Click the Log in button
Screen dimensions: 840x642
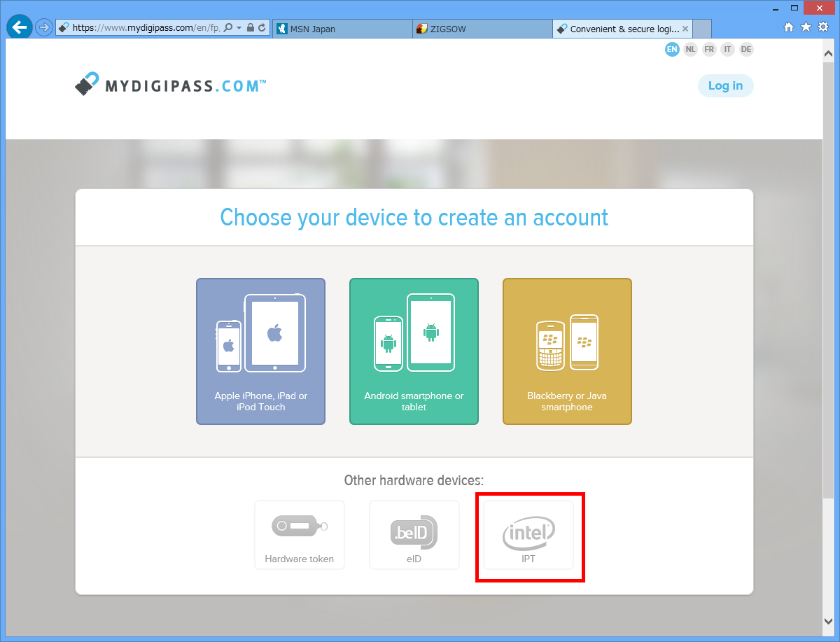[725, 85]
